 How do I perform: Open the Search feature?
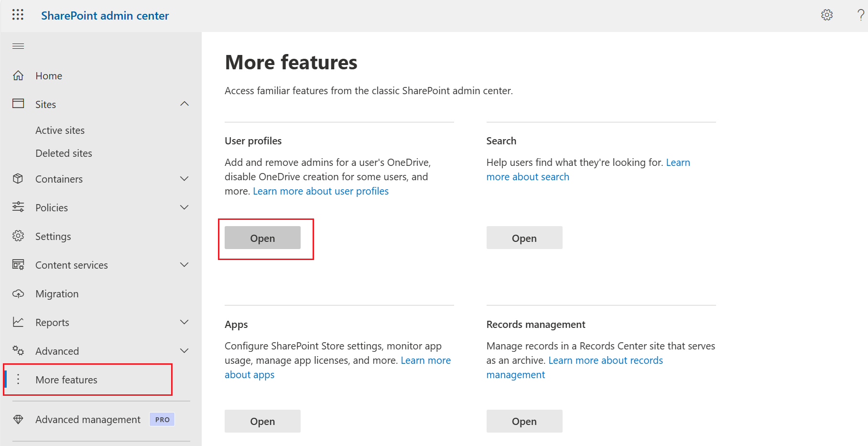[524, 238]
